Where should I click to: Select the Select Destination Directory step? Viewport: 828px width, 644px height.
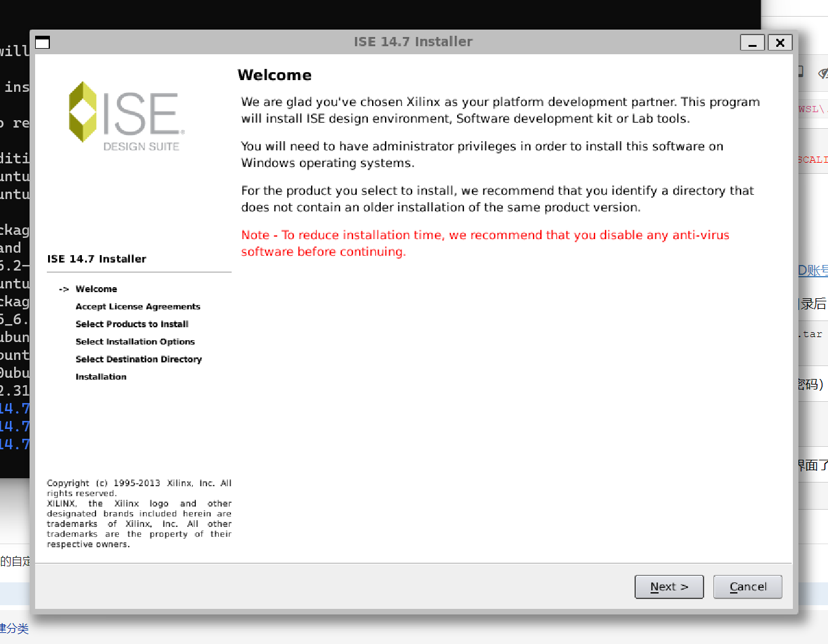pyautogui.click(x=139, y=359)
